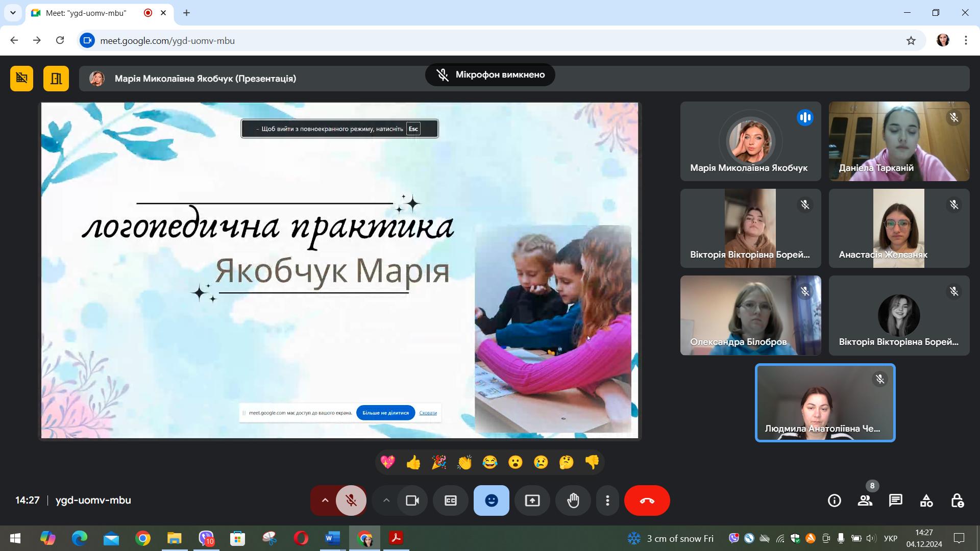Click the red Leave call button
The image size is (980, 551).
(647, 500)
